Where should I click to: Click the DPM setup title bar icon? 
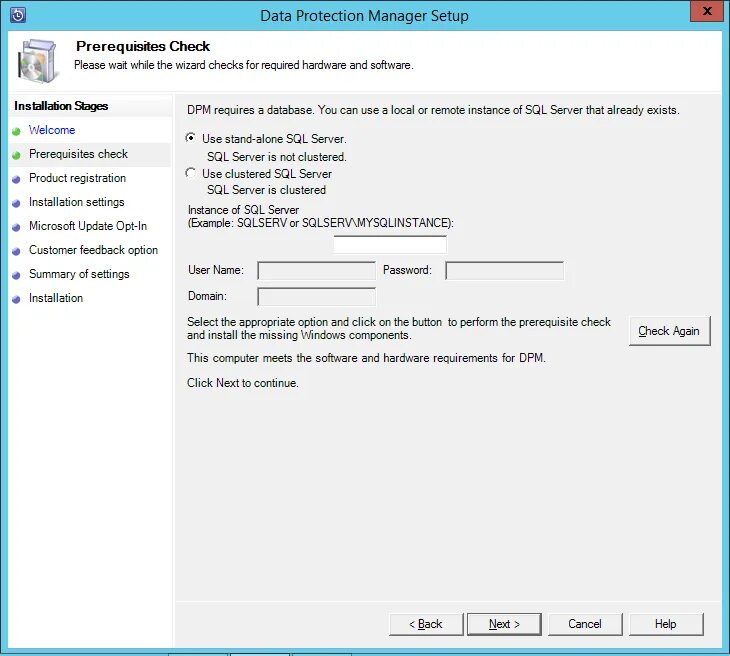[18, 15]
